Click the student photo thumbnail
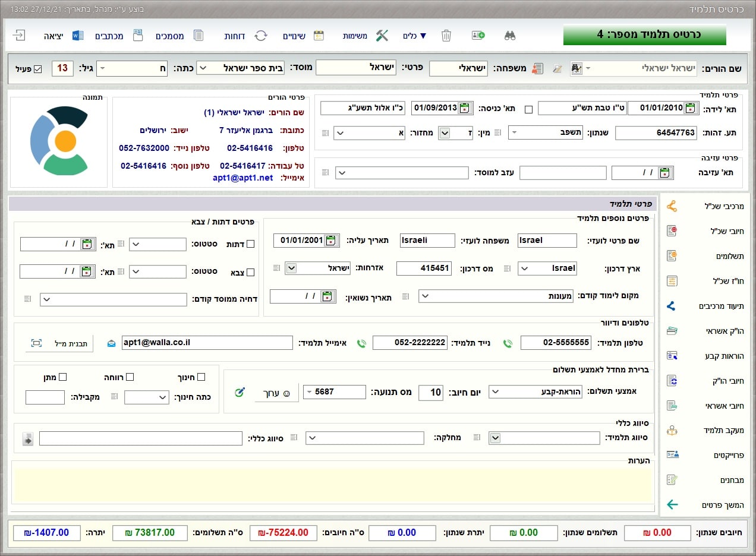 pos(59,142)
